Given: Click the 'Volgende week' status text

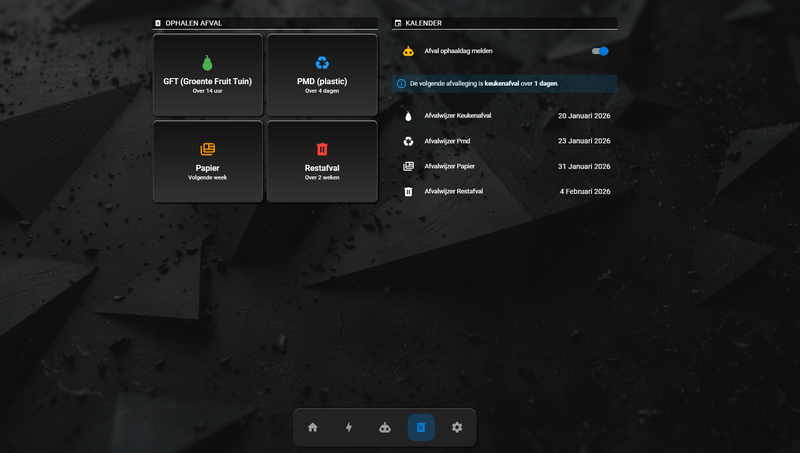Looking at the screenshot, I should point(208,178).
